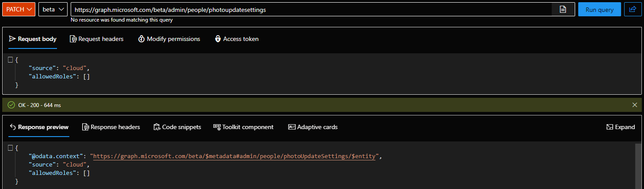644x189 pixels.
Task: Collapse the response JSON fold marker
Action: pos(10,148)
